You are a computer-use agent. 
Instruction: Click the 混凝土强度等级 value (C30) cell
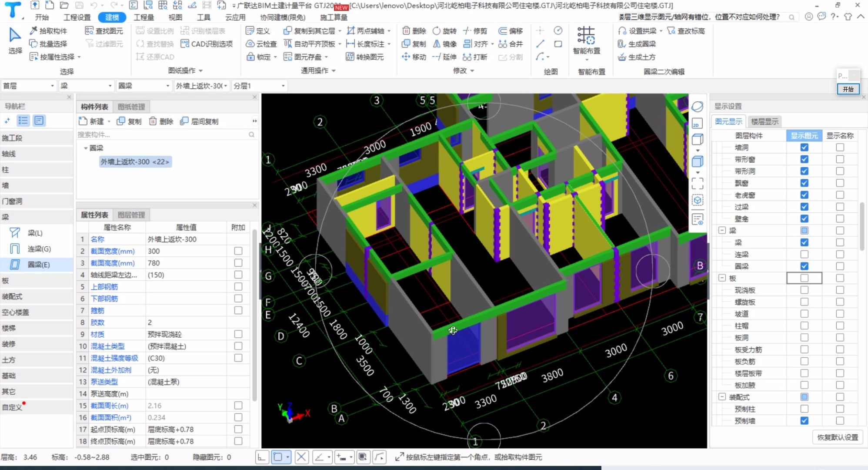pyautogui.click(x=186, y=358)
